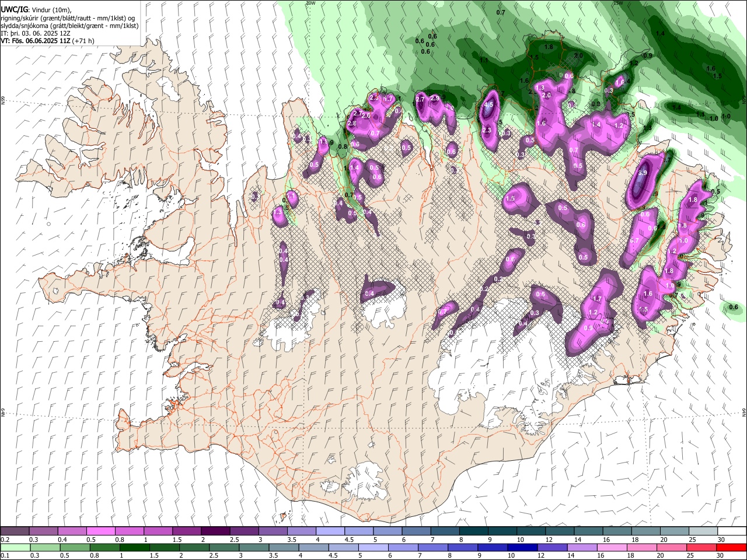Click the "10" label on the rain scale
The width and height of the screenshot is (747, 560).
pos(511,556)
